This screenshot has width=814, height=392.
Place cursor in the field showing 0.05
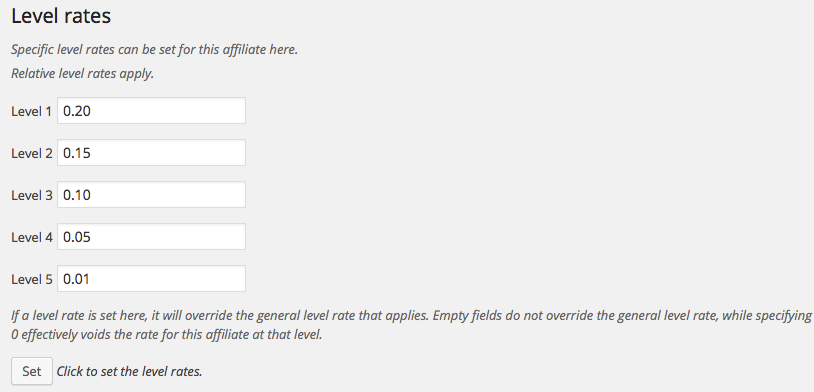click(151, 237)
